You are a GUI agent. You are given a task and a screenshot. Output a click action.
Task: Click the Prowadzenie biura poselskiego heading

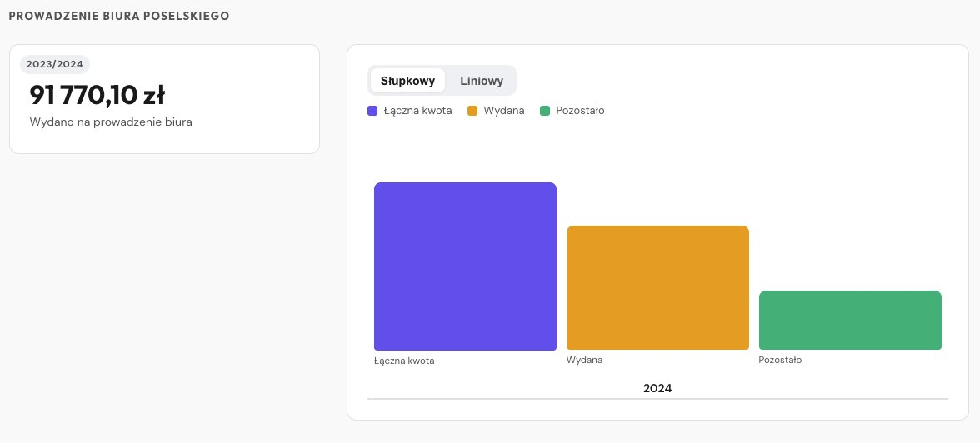click(119, 16)
